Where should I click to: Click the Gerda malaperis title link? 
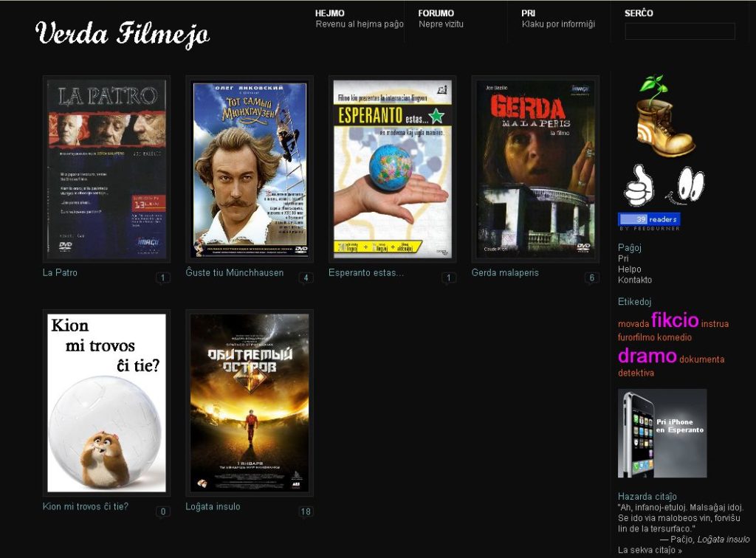click(505, 273)
